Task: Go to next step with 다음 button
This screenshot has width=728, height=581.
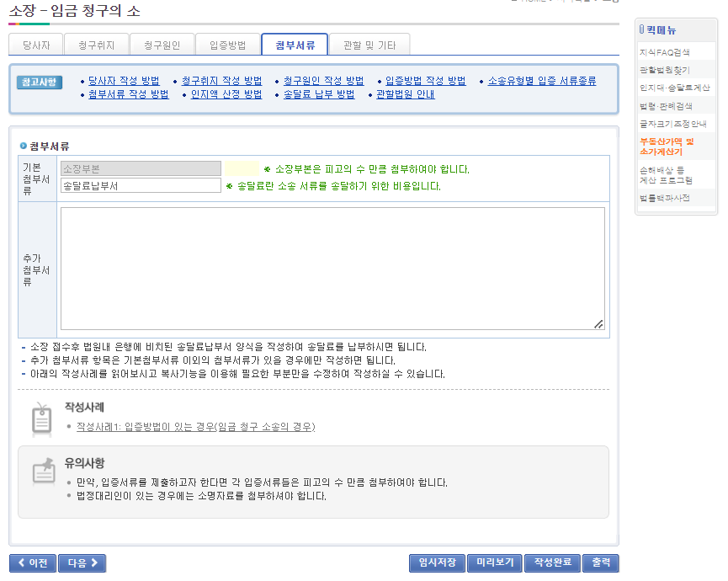Action: coord(82,563)
